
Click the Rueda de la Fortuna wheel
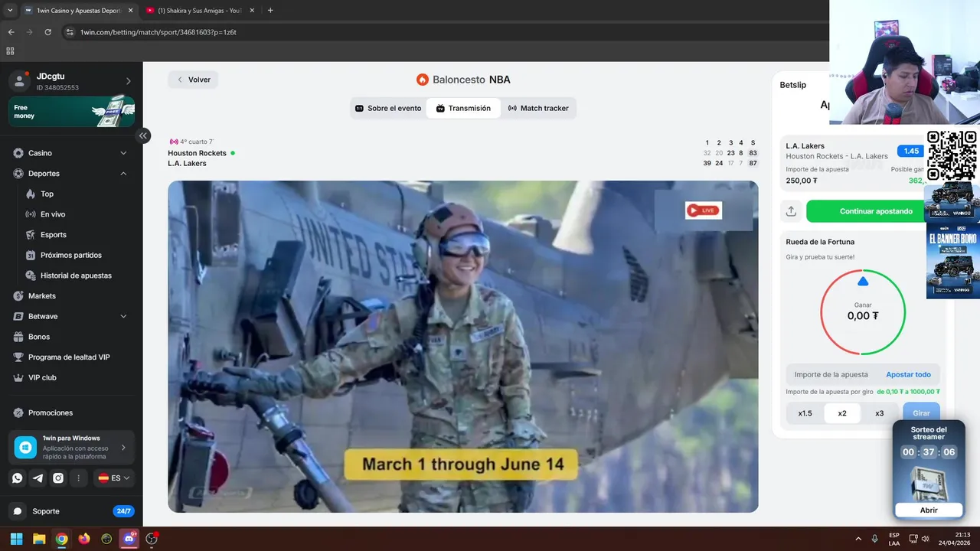click(863, 312)
